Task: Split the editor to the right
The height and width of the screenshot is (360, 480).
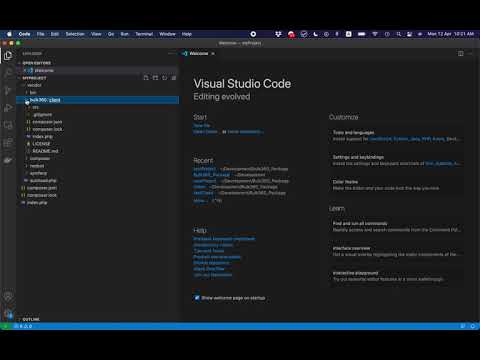Action: 461,53
